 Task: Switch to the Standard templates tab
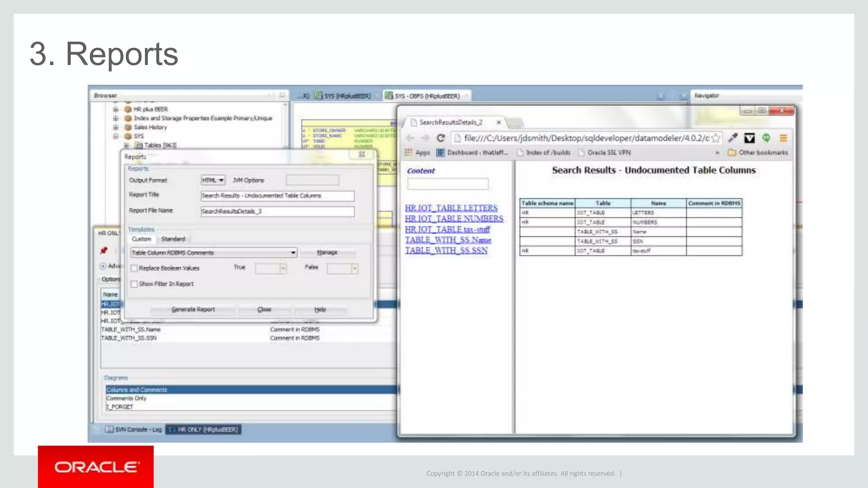(173, 239)
